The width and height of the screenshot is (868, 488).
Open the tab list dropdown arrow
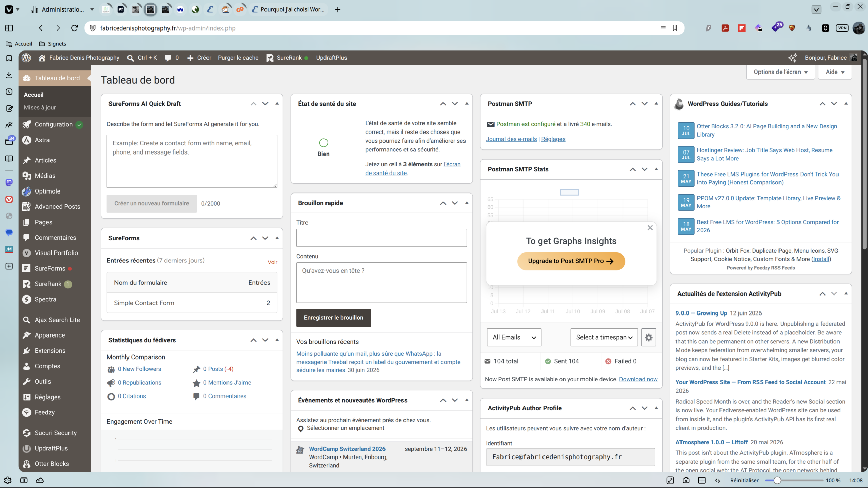[x=816, y=9]
